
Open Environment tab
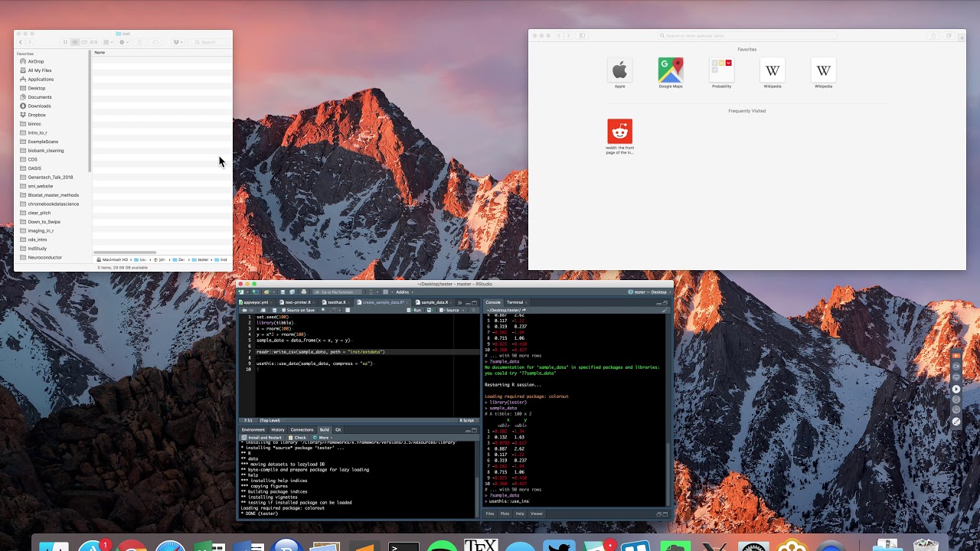pos(253,429)
